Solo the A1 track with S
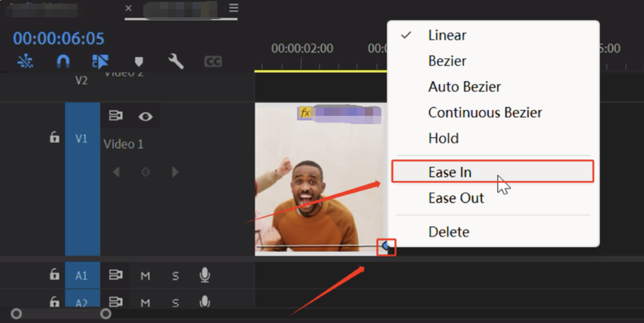644x323 pixels. tap(176, 276)
